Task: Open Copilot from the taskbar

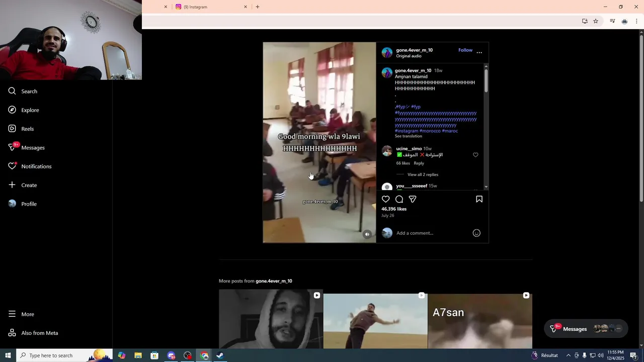Action: click(122, 355)
